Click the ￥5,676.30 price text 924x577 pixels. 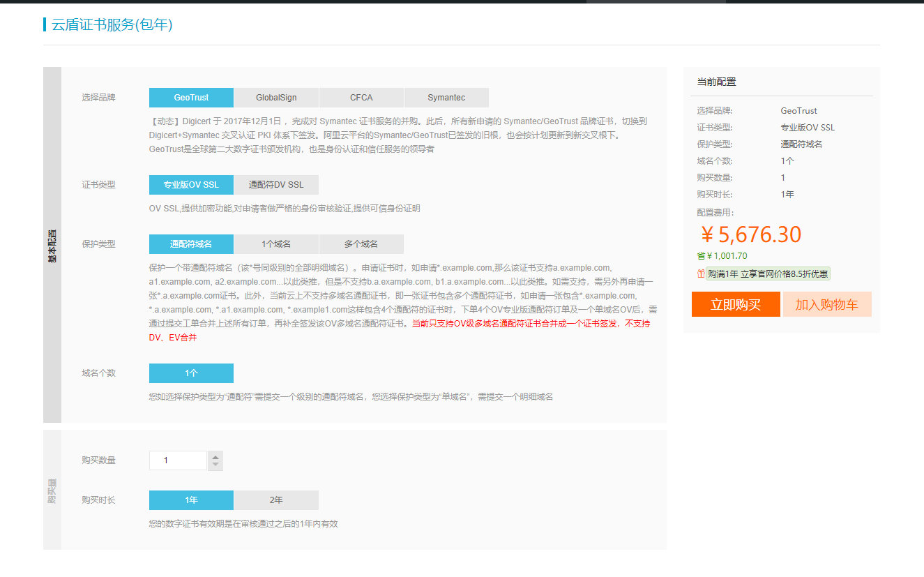750,234
